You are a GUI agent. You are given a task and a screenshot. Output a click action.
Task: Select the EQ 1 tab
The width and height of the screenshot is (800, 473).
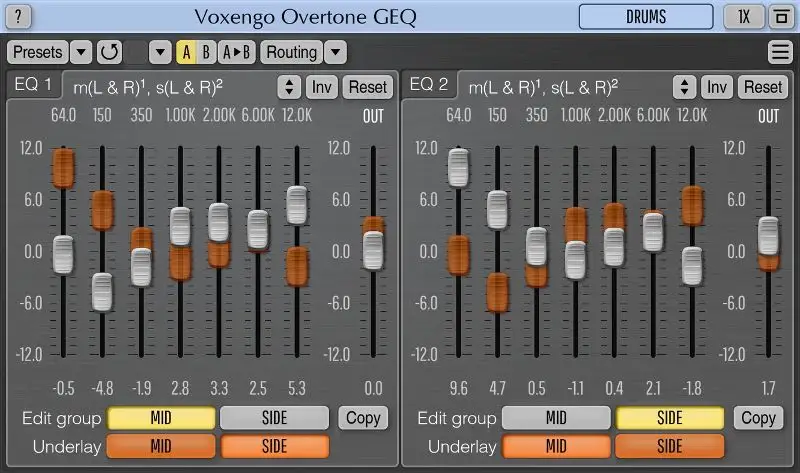[33, 86]
